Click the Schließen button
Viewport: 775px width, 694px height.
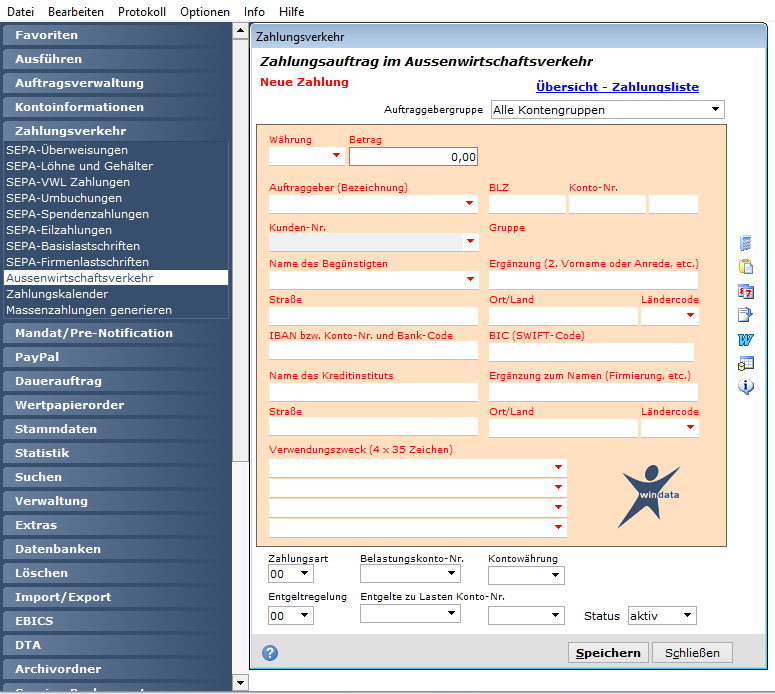[692, 653]
